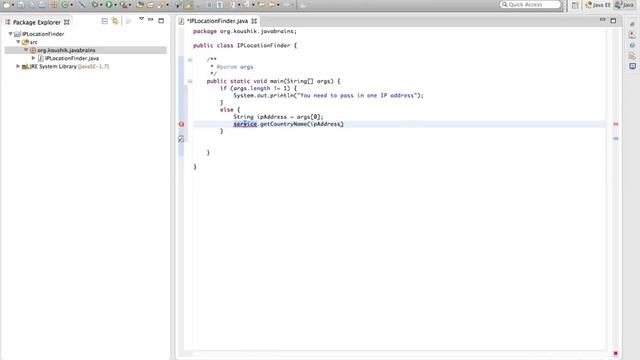Click the Save disk icon in toolbar

point(21,4)
